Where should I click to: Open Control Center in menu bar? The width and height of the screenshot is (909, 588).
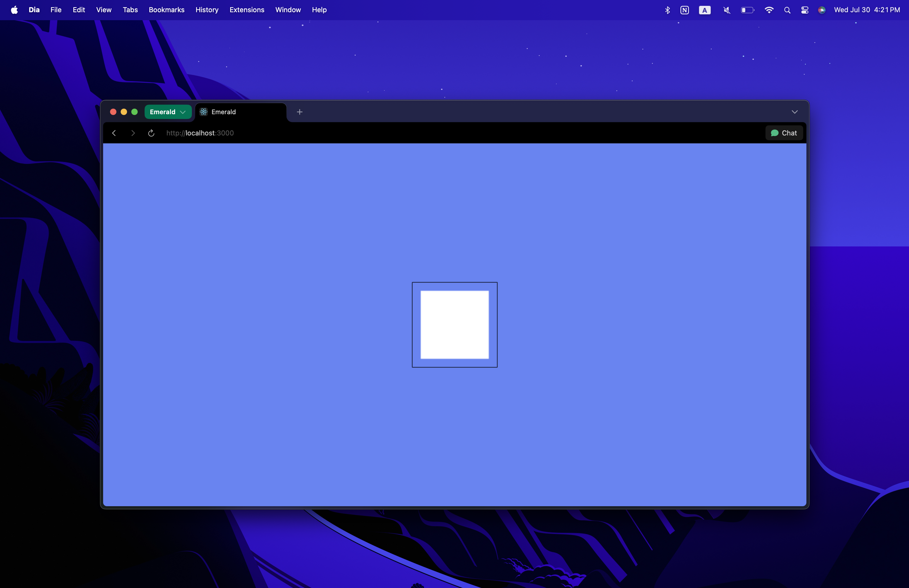tap(805, 10)
